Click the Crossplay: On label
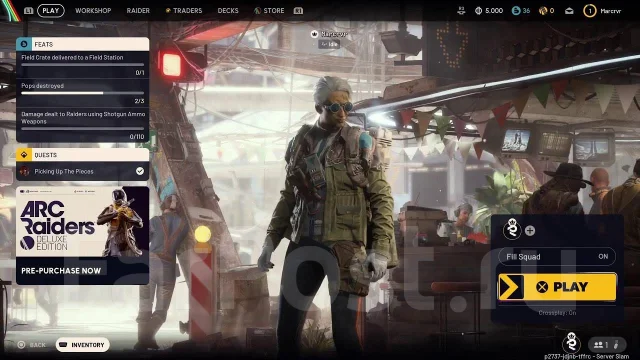The width and height of the screenshot is (640, 360). click(x=557, y=313)
